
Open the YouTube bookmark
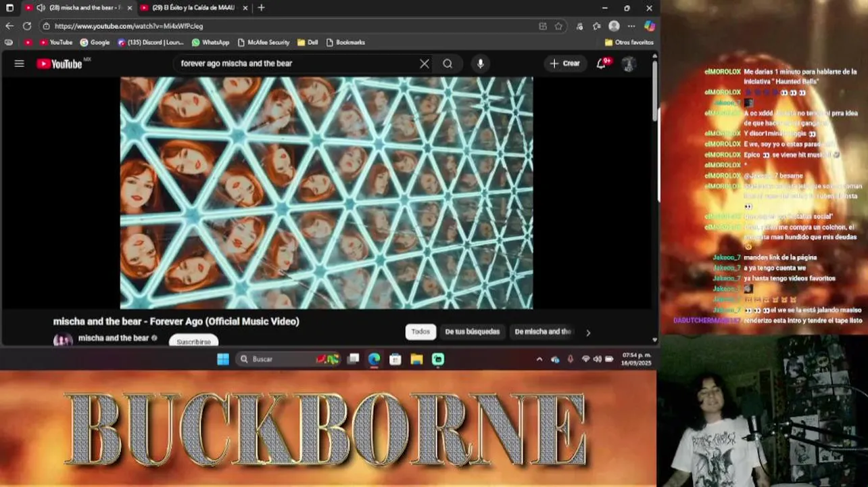[56, 42]
